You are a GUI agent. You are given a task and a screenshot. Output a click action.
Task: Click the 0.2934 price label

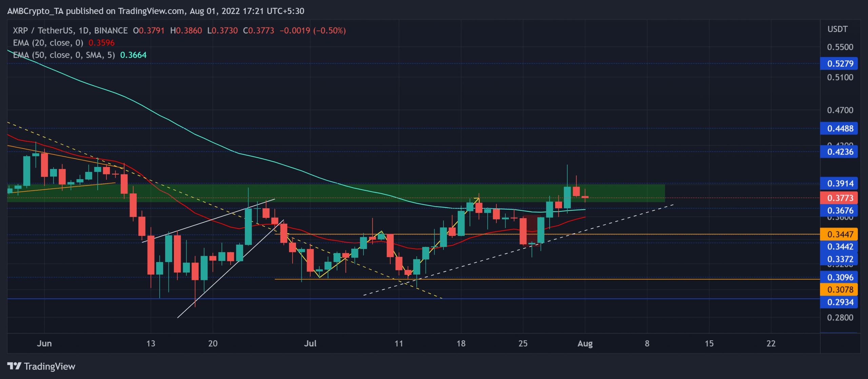(839, 302)
